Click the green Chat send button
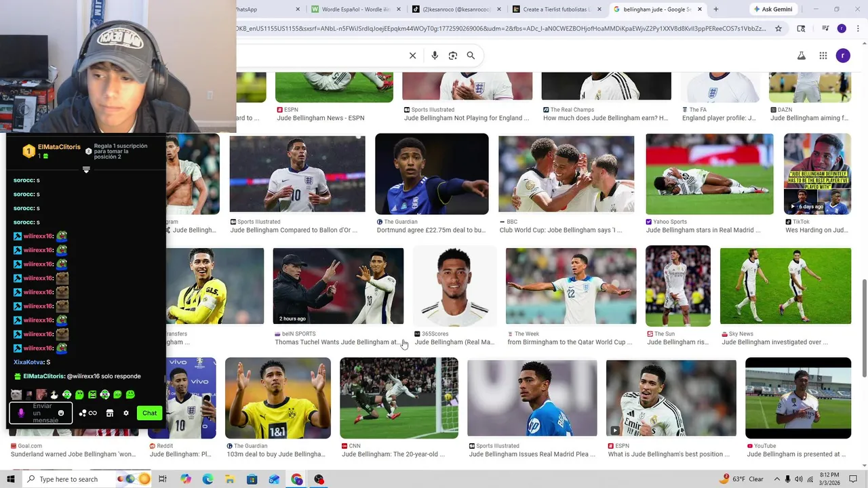Viewport: 868px width, 488px height. [x=149, y=413]
